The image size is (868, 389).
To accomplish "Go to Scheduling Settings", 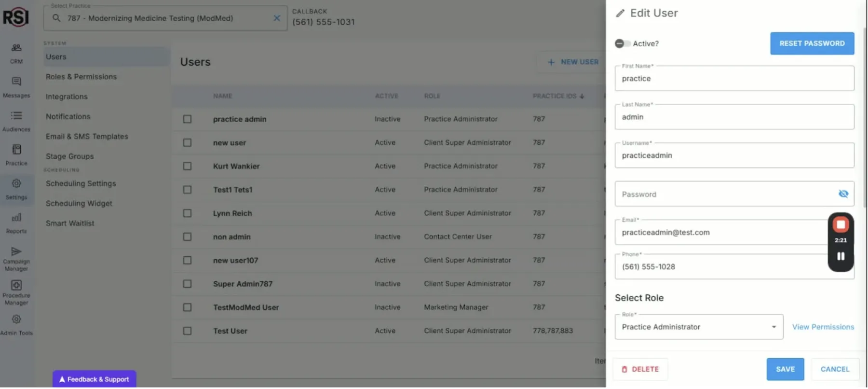I will 81,184.
